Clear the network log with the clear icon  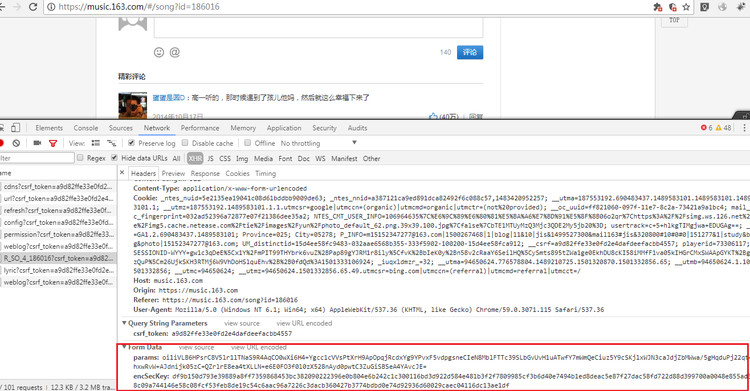[16, 143]
